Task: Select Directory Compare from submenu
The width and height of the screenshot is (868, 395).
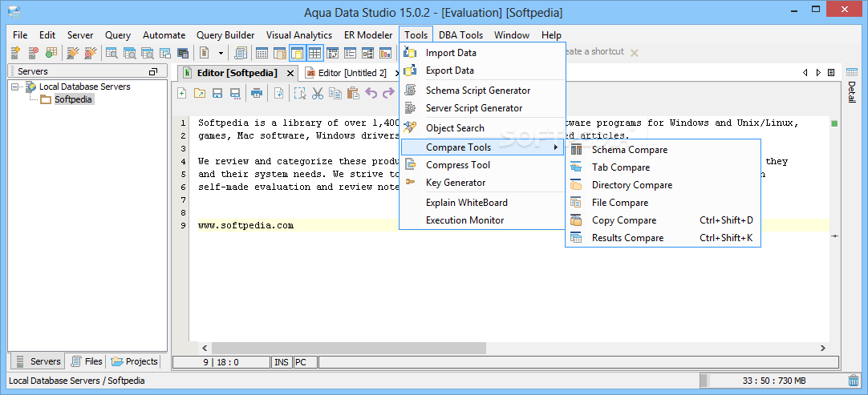Action: click(663, 185)
